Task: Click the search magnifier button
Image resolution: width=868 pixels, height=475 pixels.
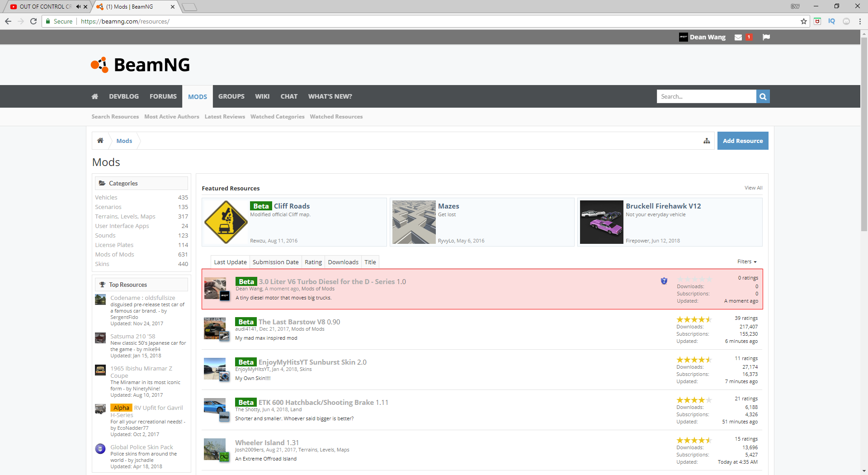Action: (763, 96)
